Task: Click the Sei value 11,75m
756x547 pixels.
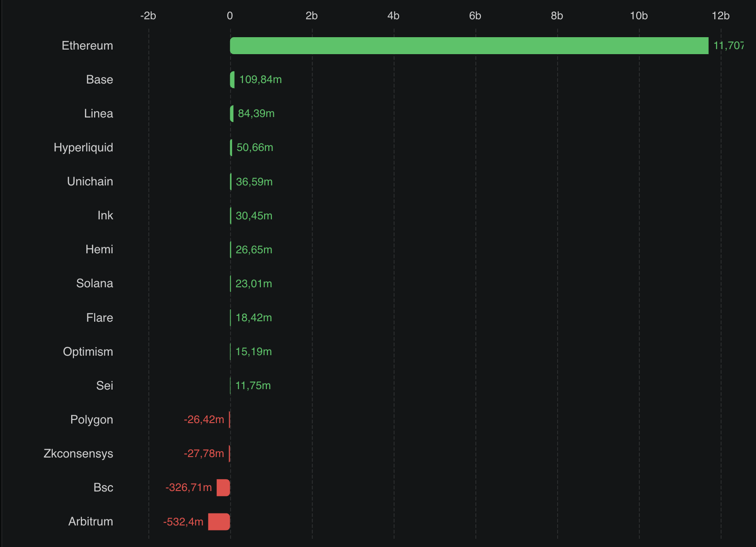Action: pos(253,385)
